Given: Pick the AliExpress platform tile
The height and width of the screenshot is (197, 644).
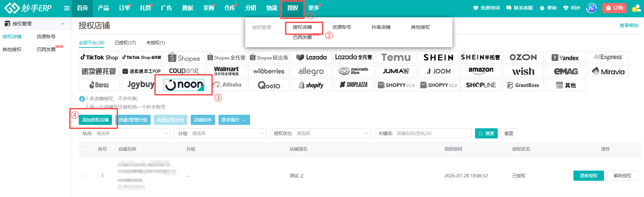Looking at the screenshot, I should [x=608, y=57].
